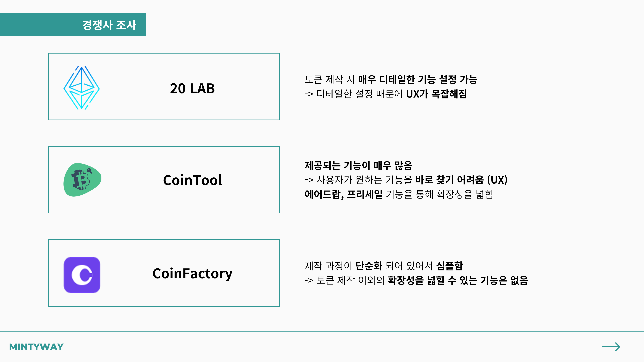Click bold text "바로 찾기 어려움"

[449, 180]
